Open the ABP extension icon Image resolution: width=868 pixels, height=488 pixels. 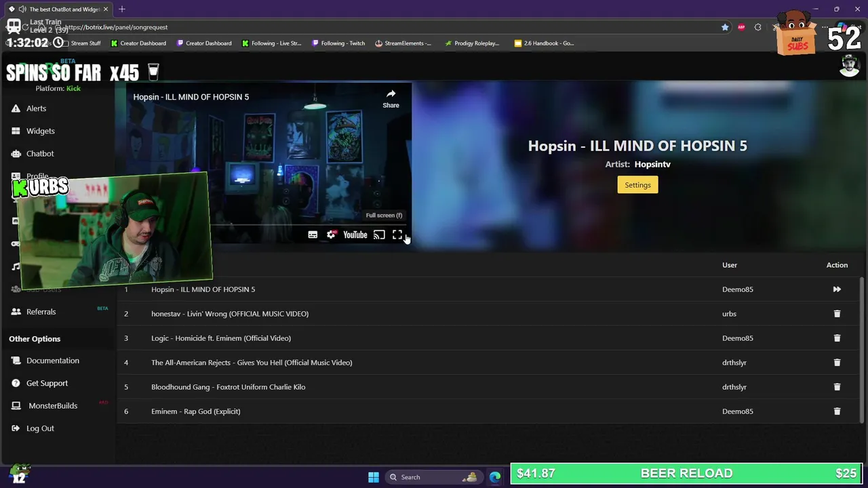click(741, 27)
